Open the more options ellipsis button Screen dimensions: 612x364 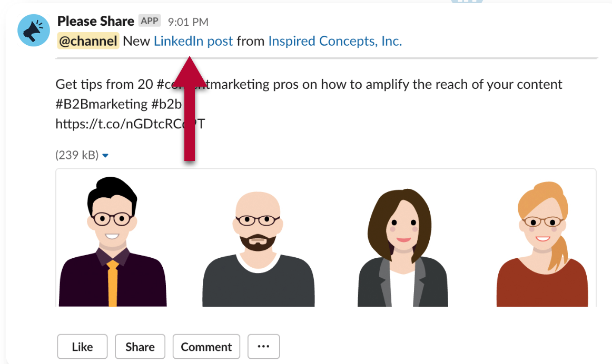(263, 347)
